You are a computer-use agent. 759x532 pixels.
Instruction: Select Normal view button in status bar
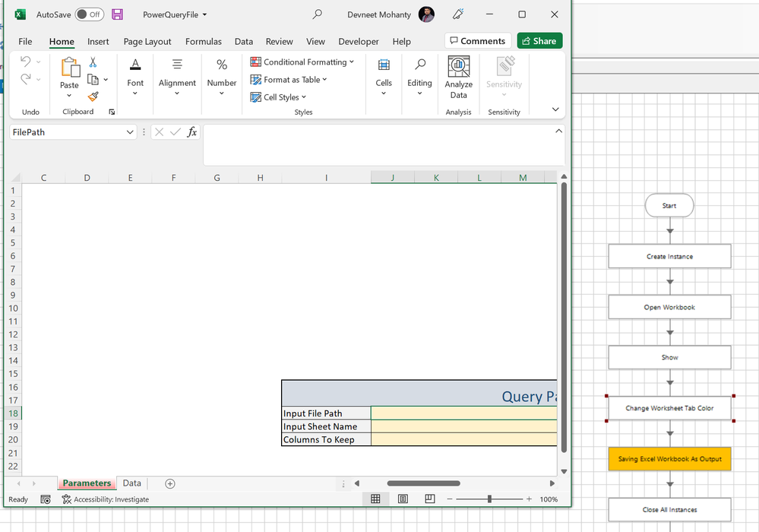pyautogui.click(x=375, y=499)
